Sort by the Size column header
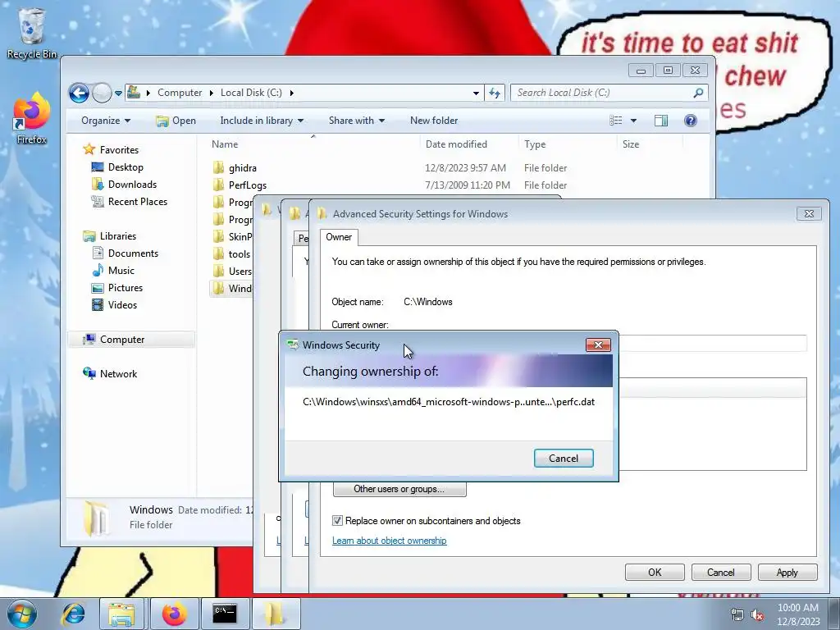Screen dimensions: 840x630 pyautogui.click(x=631, y=144)
